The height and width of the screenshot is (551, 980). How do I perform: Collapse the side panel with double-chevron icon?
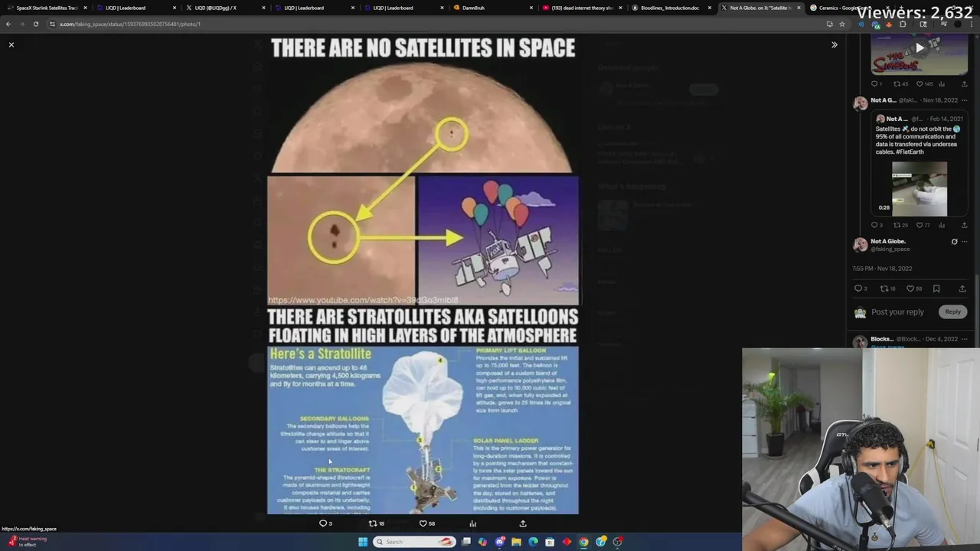click(x=835, y=45)
